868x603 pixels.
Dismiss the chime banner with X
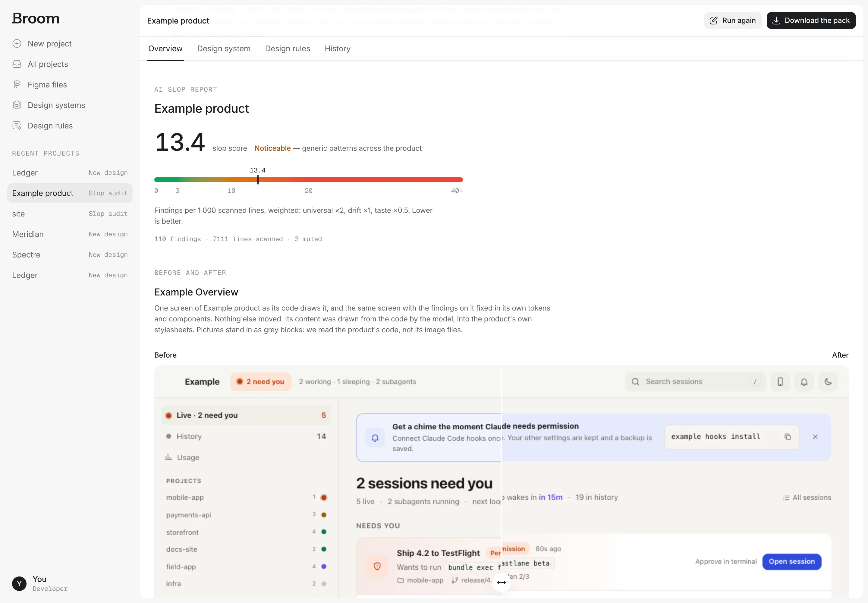click(815, 436)
